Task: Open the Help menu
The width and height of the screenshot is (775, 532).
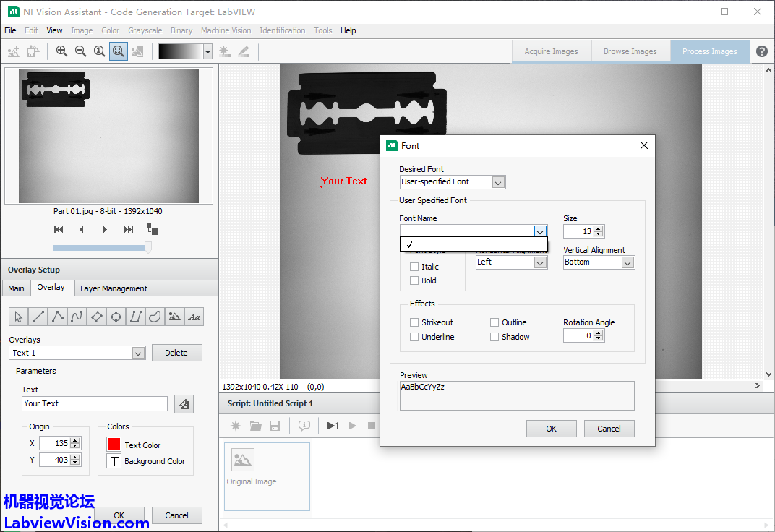Action: [348, 30]
